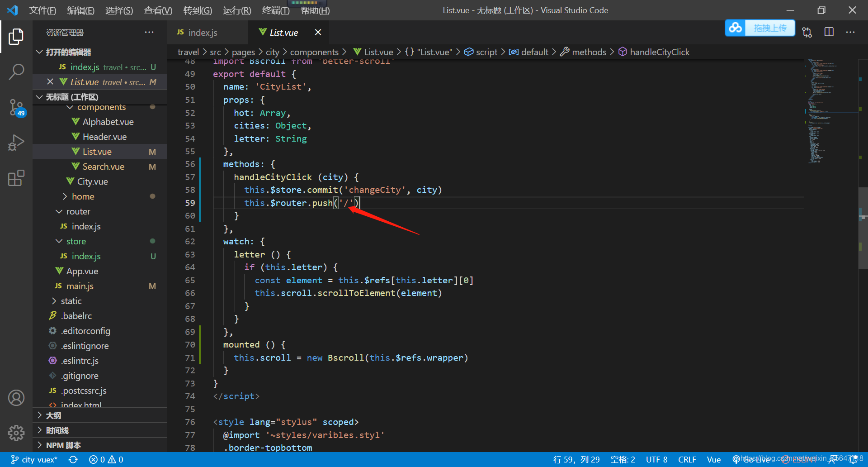Close List.vue in open editors list
The height and width of the screenshot is (467, 868).
(x=50, y=82)
